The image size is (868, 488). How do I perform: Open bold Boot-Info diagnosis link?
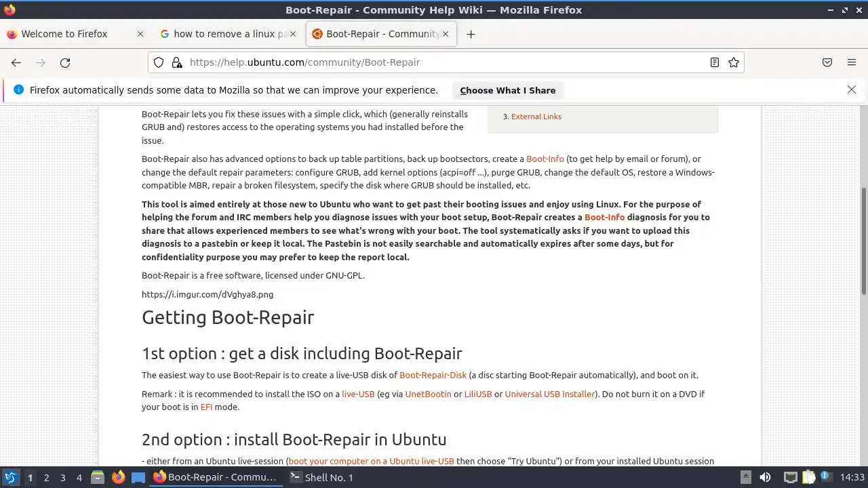605,217
